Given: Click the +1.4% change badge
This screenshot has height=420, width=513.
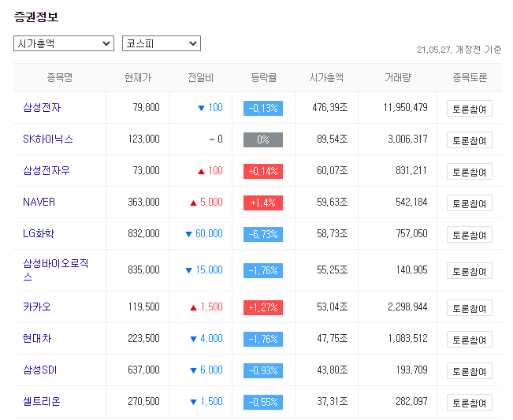Looking at the screenshot, I should coord(263,203).
